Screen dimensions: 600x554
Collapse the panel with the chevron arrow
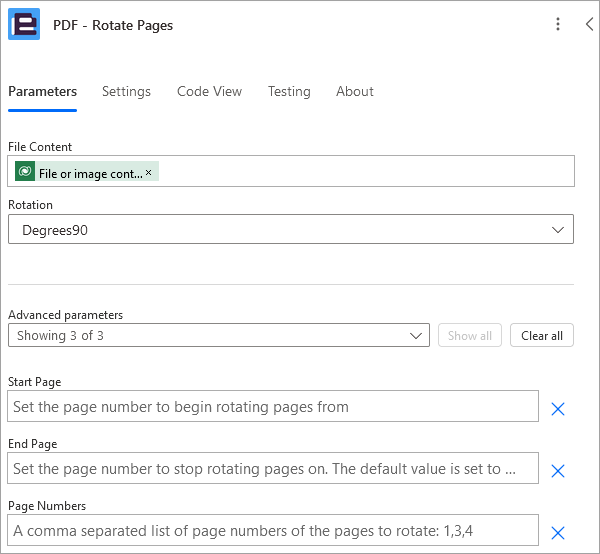pos(590,24)
